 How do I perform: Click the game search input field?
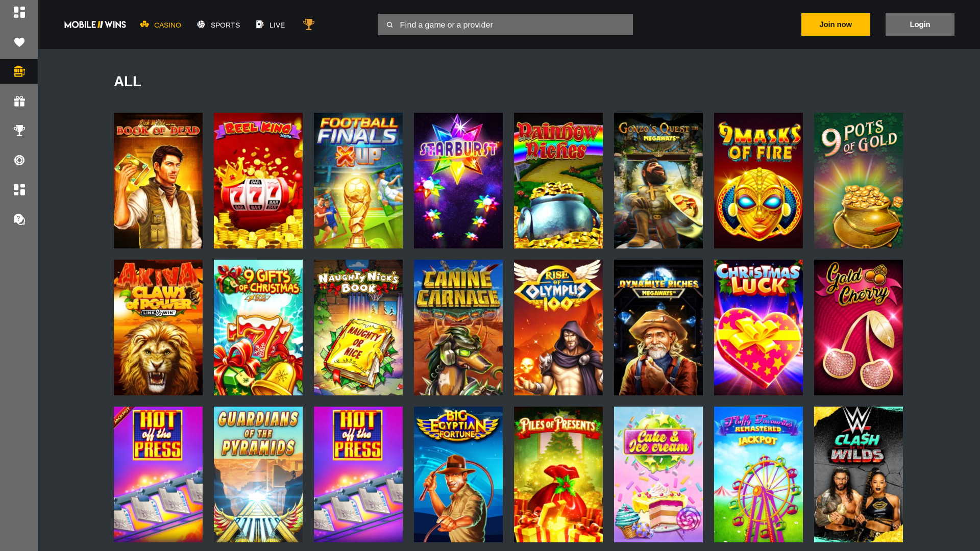pyautogui.click(x=505, y=24)
